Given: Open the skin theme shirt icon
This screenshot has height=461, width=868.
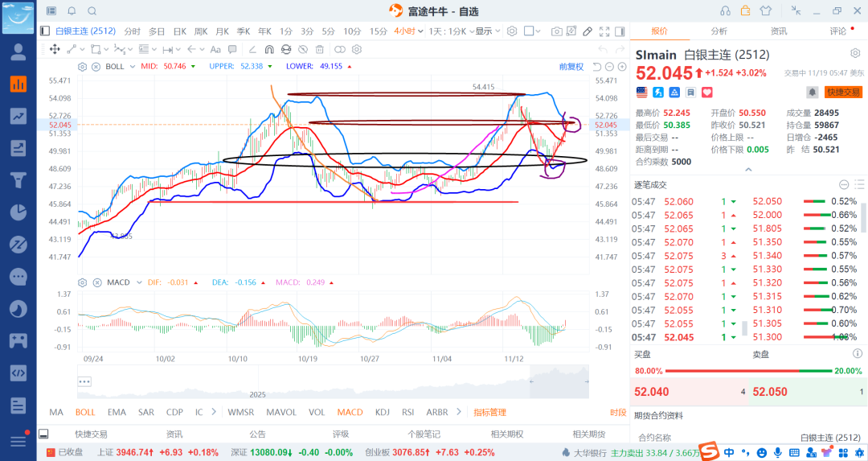Looking at the screenshot, I should pos(766,11).
